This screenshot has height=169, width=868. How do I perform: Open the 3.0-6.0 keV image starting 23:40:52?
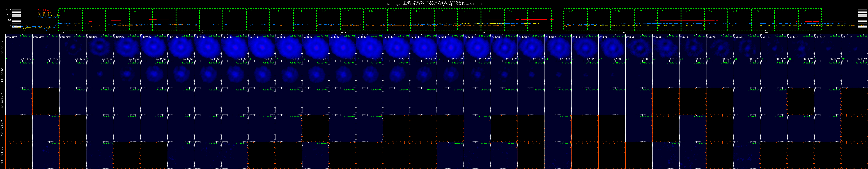(154, 48)
